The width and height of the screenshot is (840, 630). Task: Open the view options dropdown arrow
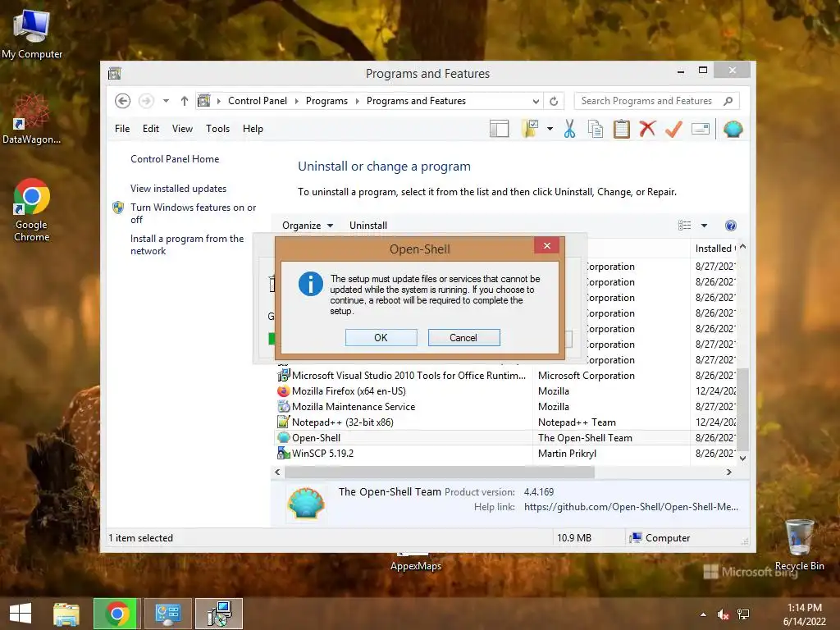pos(704,226)
